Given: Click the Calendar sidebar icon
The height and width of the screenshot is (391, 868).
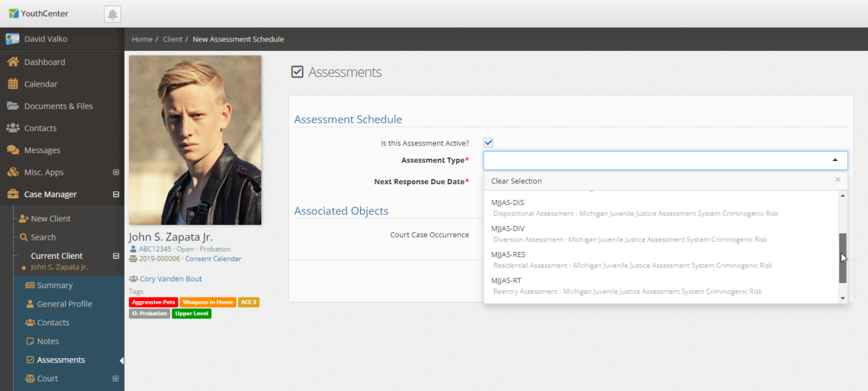Looking at the screenshot, I should coord(12,84).
